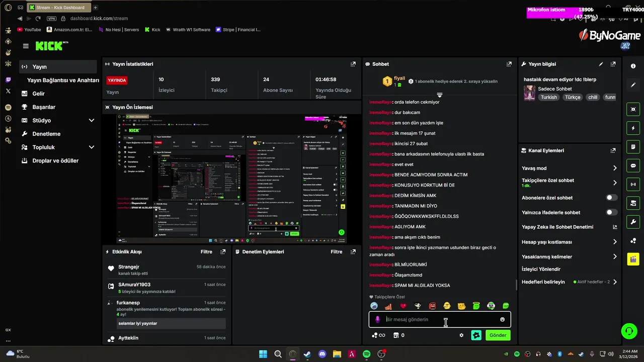Open Hedefleri belirleyin goals arrow
Viewport: 644px width, 362px height.
tap(615, 282)
